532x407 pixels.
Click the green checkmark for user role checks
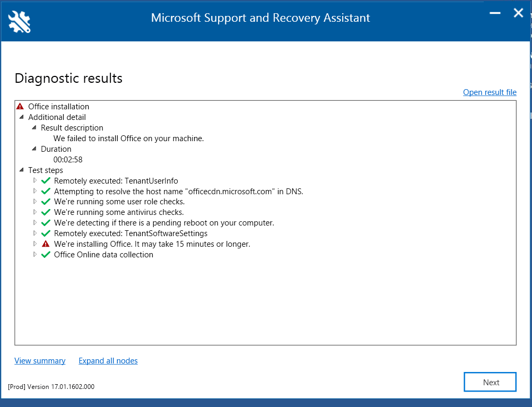(46, 202)
